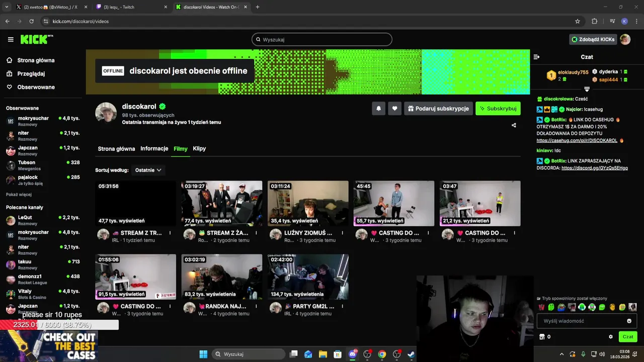Screen dimensions: 644x362
Task: Open user profile avatar in top right
Action: [x=625, y=39]
